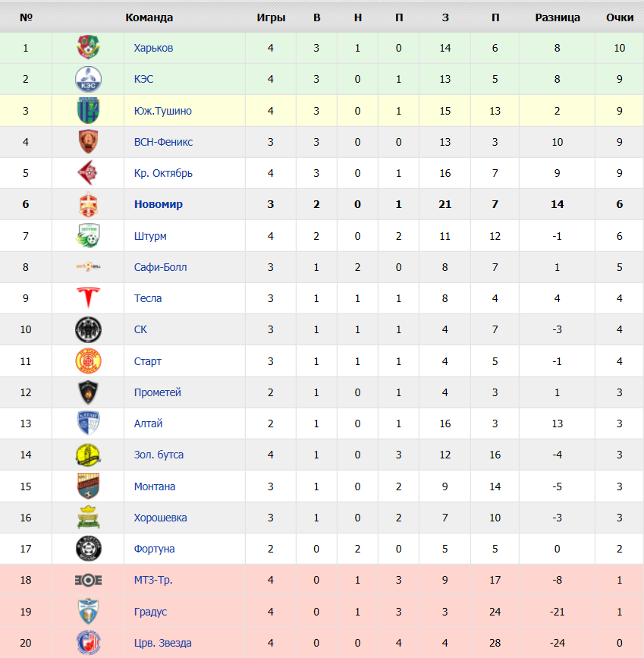Click the Зол. бутса yellow badge
The image size is (644, 658).
pyautogui.click(x=88, y=455)
